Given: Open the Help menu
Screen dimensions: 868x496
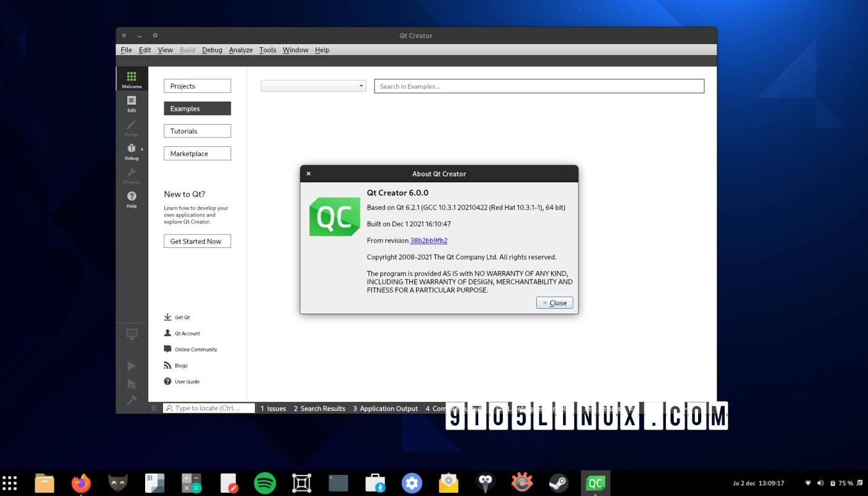Looking at the screenshot, I should (x=322, y=50).
